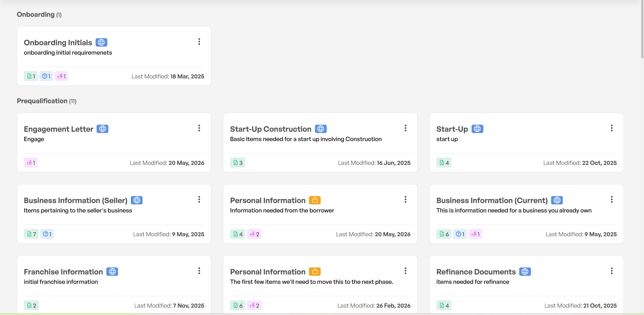Select the Onboarding section heading
The height and width of the screenshot is (315, 644).
click(x=39, y=14)
